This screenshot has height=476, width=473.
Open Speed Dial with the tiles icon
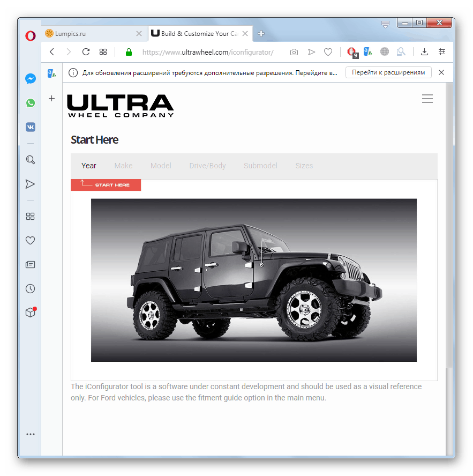(31, 216)
